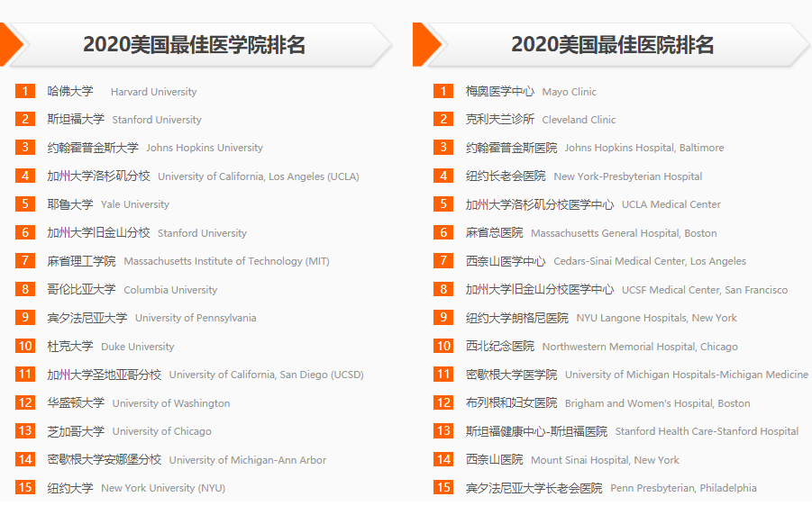812x515 pixels.
Task: Select the entry 华盛顿大学
Action: [x=76, y=402]
